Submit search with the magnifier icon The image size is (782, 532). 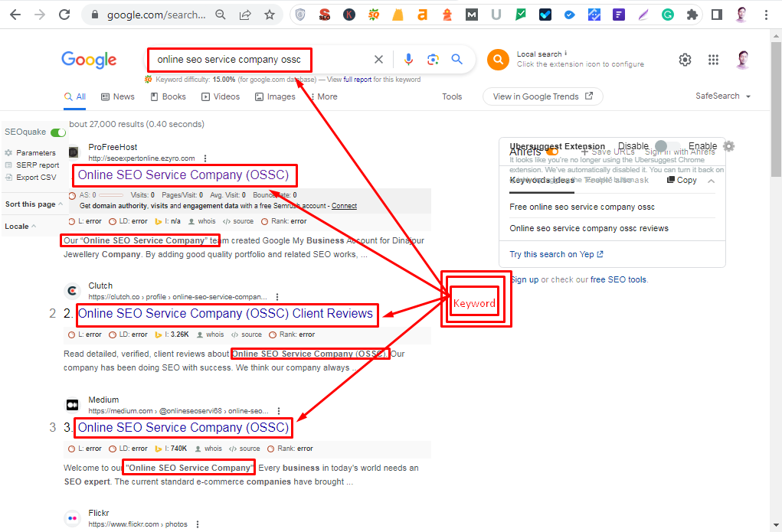coord(456,60)
